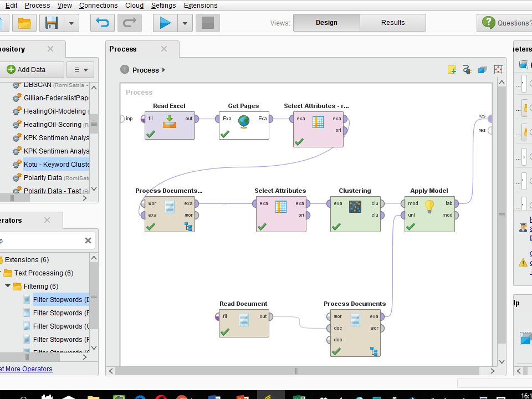Select the Process Documents... operator in middle row
Image resolution: width=532 pixels, height=399 pixels.
click(x=170, y=214)
